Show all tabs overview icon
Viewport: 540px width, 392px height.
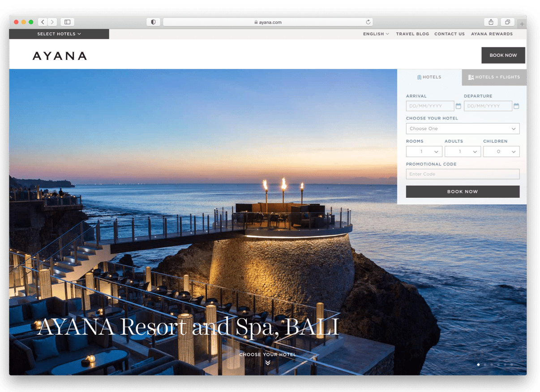(x=507, y=22)
